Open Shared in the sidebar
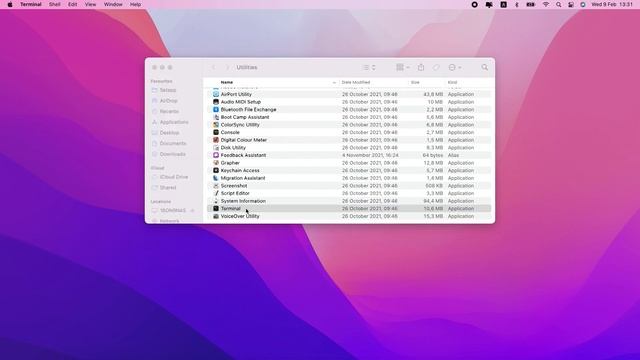The height and width of the screenshot is (360, 640). coord(168,188)
